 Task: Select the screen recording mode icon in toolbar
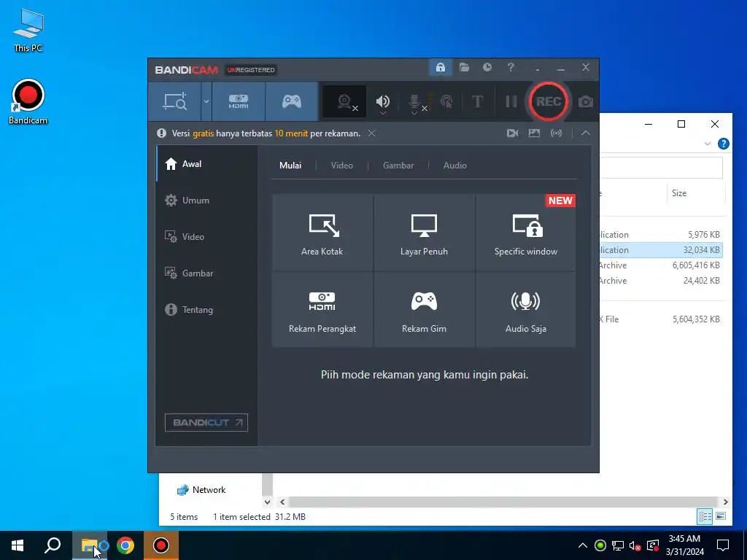coord(175,101)
